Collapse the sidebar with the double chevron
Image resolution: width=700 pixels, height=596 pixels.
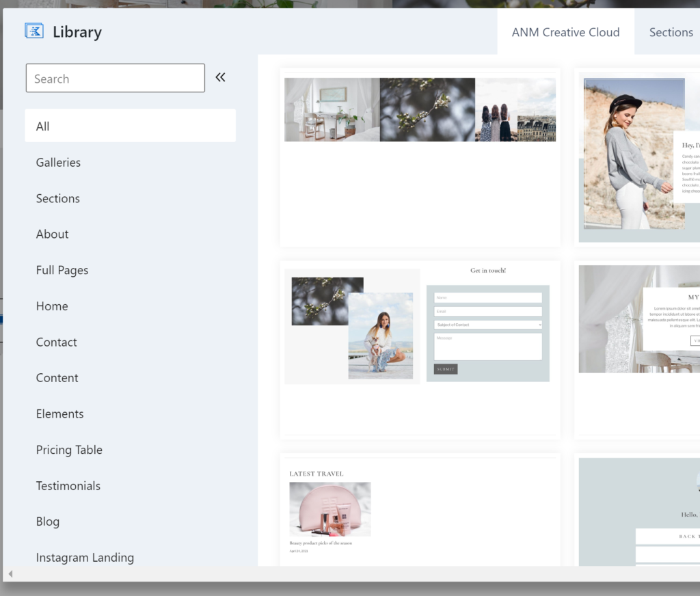[220, 77]
